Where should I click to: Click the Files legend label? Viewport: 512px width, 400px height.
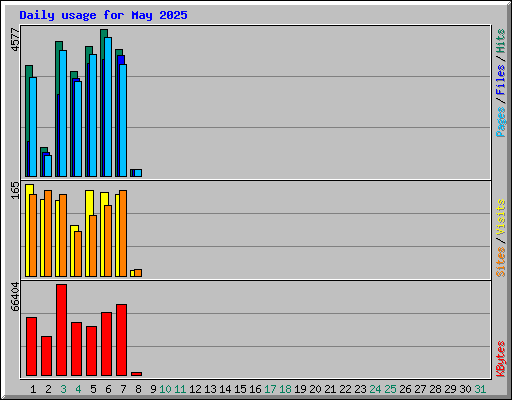click(x=500, y=80)
